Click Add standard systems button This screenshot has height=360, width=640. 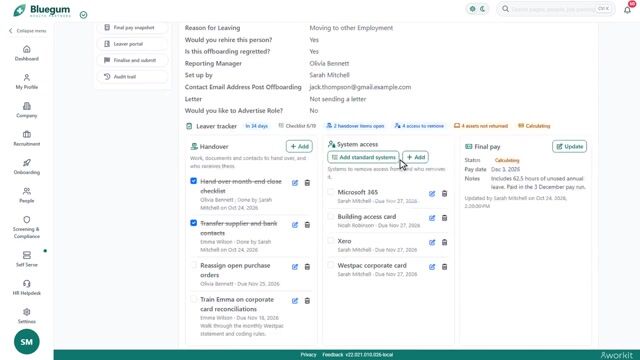363,157
